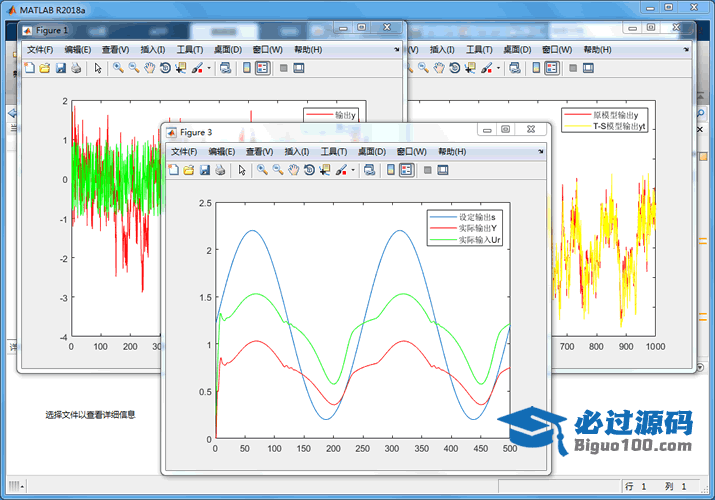Viewport: 715px width, 500px height.
Task: Select Edit Plot arrow tool in Figure 3
Action: point(242,170)
